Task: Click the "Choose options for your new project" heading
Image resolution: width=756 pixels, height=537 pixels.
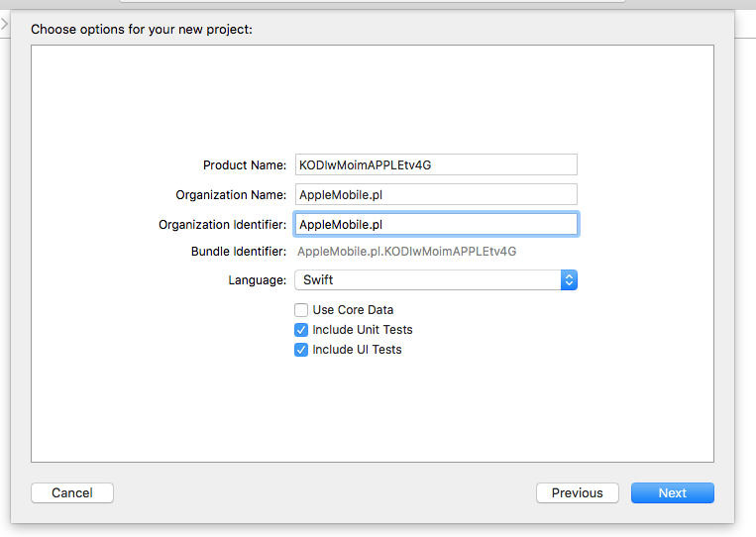Action: 142,29
